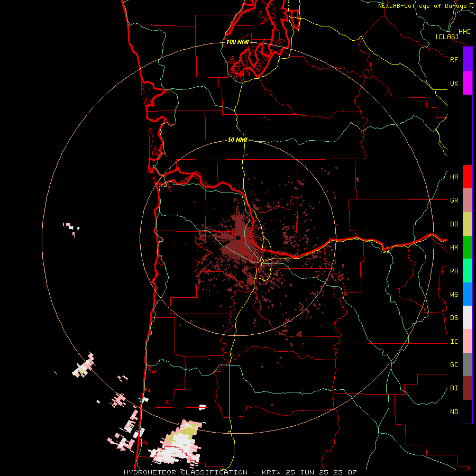
Task: Click the 'RA' legend label
Action: (454, 271)
